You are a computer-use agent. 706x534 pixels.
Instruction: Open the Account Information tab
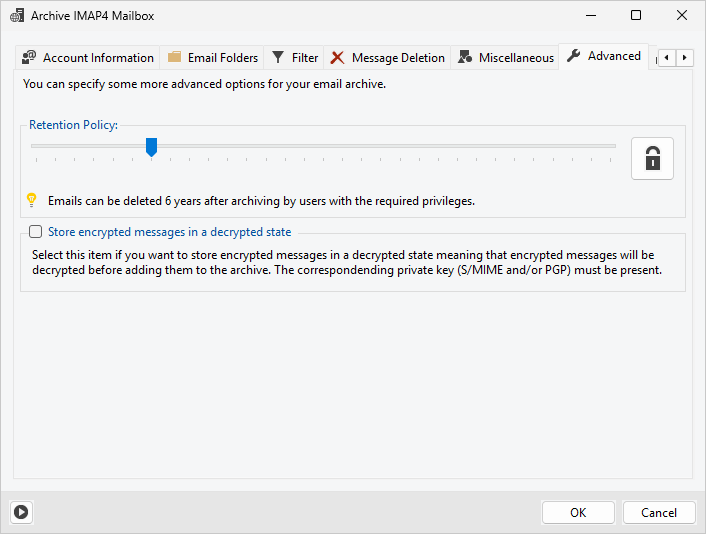point(88,58)
